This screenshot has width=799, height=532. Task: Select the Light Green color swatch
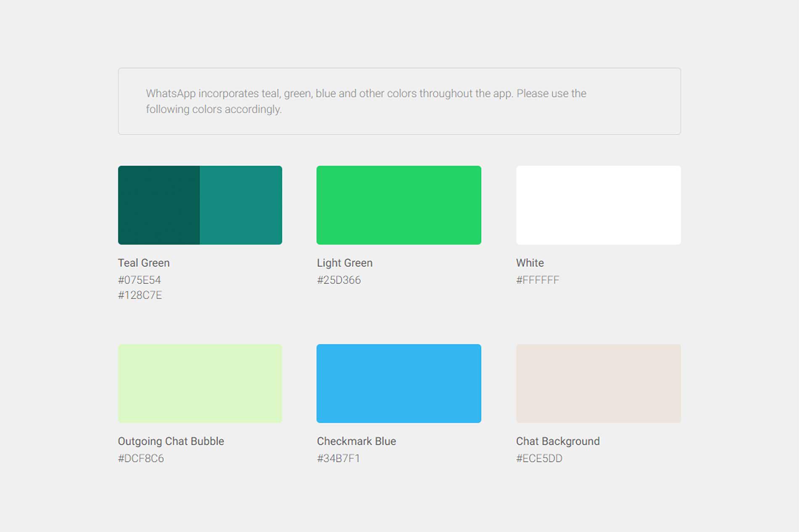coord(399,205)
